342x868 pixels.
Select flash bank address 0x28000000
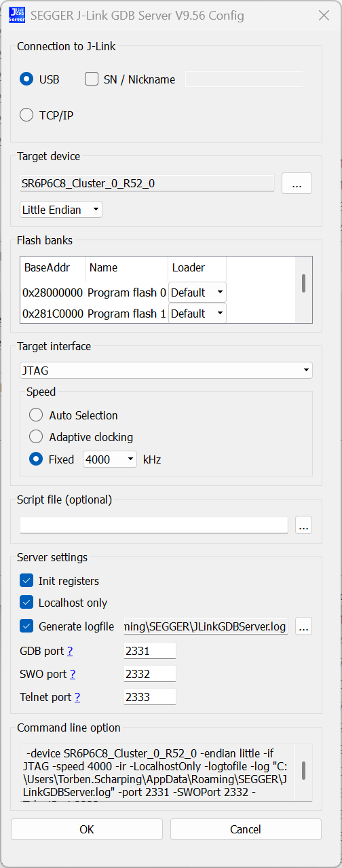[x=53, y=293]
